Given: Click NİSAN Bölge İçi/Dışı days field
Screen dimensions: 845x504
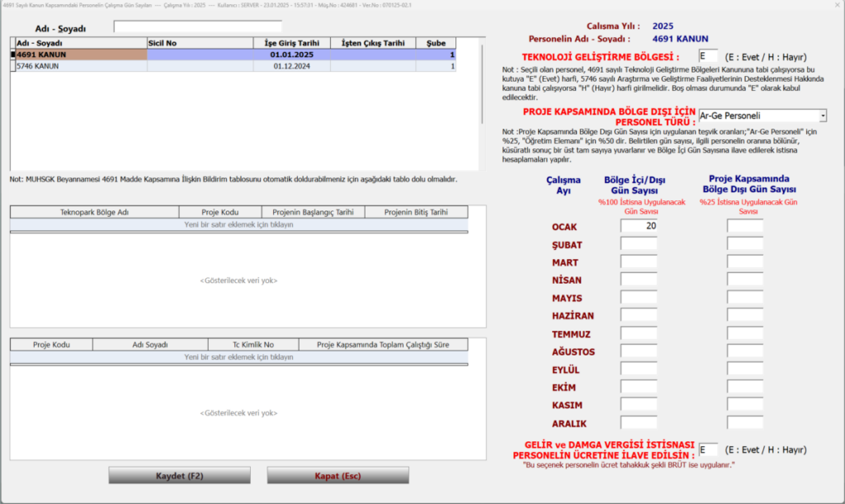Looking at the screenshot, I should pyautogui.click(x=639, y=280).
